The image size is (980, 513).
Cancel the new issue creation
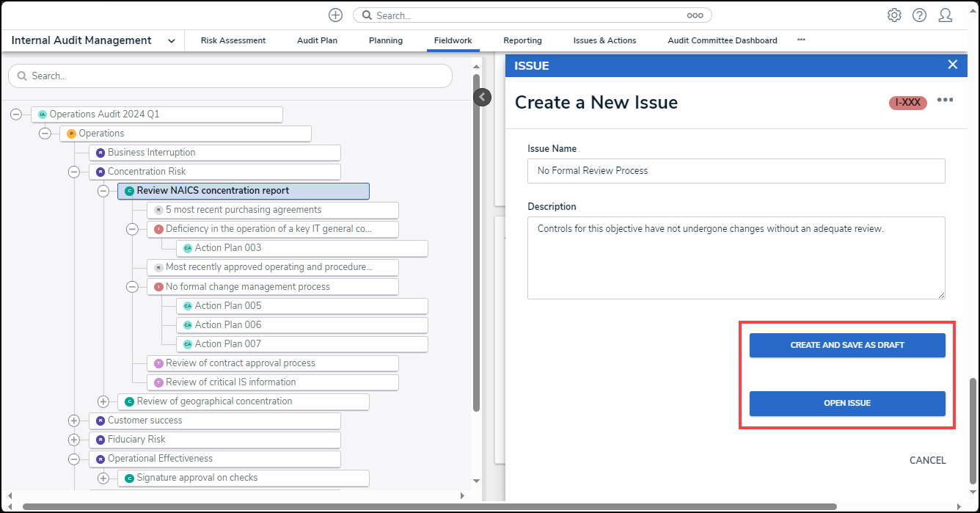tap(927, 460)
